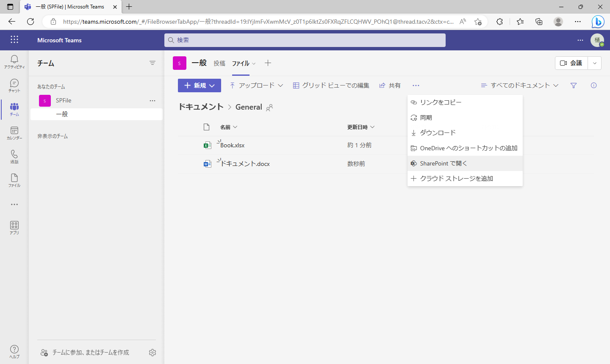Screen dimensions: 610x364
Task: Open the Book.xlsx file link
Action: click(x=232, y=145)
